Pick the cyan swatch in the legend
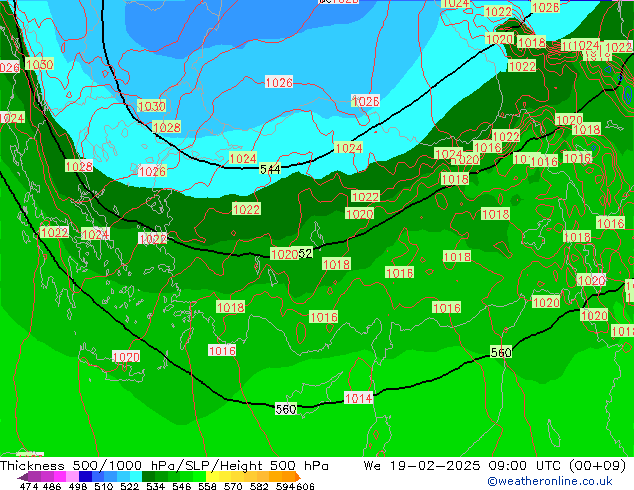 tap(136, 476)
